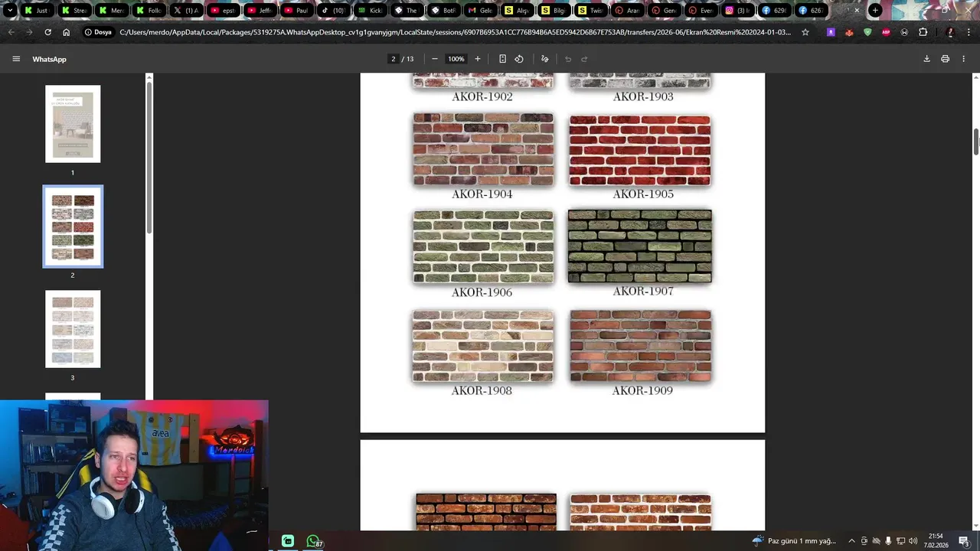Switch to the Instagram '(3)' tab
The image size is (980, 551).
coord(737,11)
